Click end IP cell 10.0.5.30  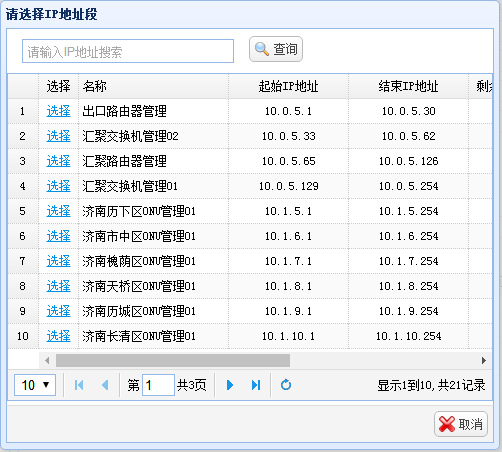point(408,111)
